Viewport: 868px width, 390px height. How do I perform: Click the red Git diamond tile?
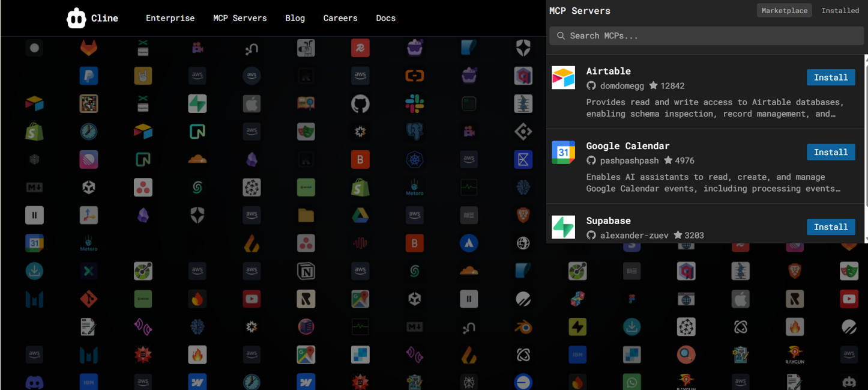tap(89, 299)
